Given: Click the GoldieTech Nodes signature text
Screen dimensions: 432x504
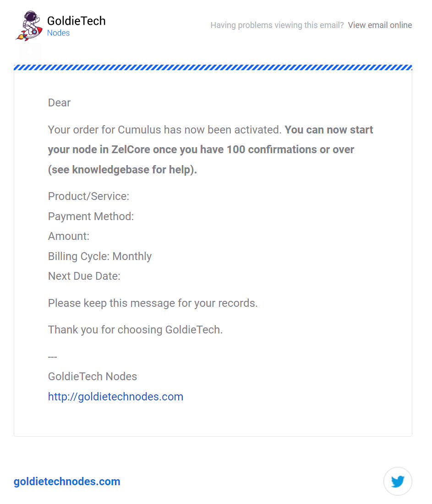Looking at the screenshot, I should 93,377.
